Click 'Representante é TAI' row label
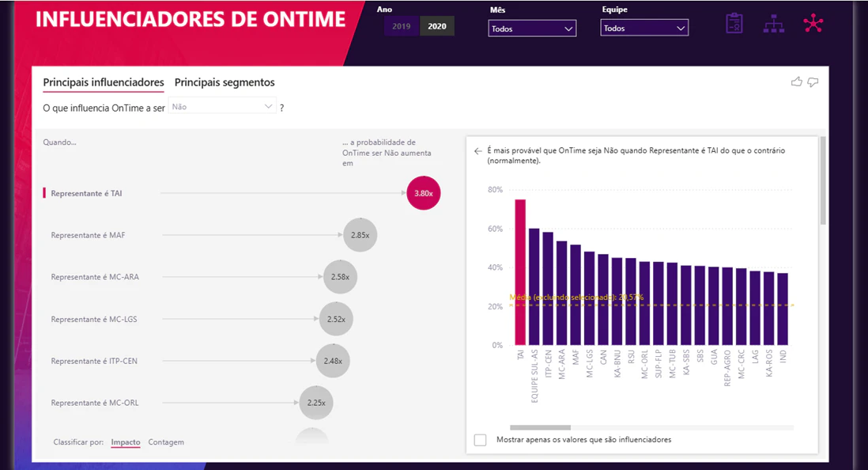 86,193
